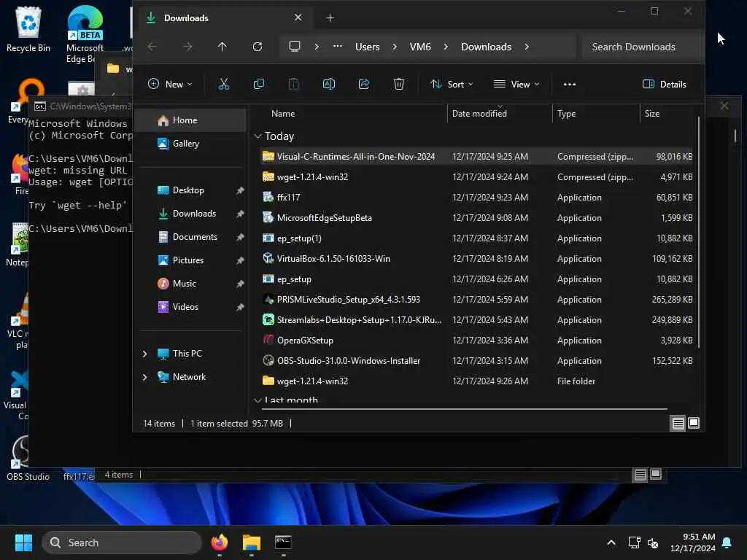
Task: Click the taskbar Search box
Action: click(122, 542)
